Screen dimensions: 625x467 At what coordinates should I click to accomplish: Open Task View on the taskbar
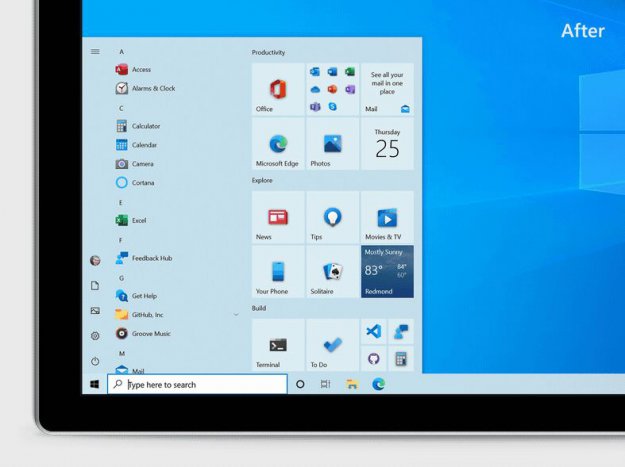click(x=325, y=384)
